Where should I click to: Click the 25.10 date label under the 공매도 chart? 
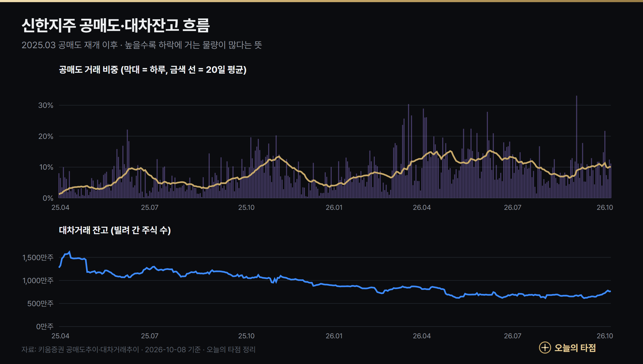[246, 207]
